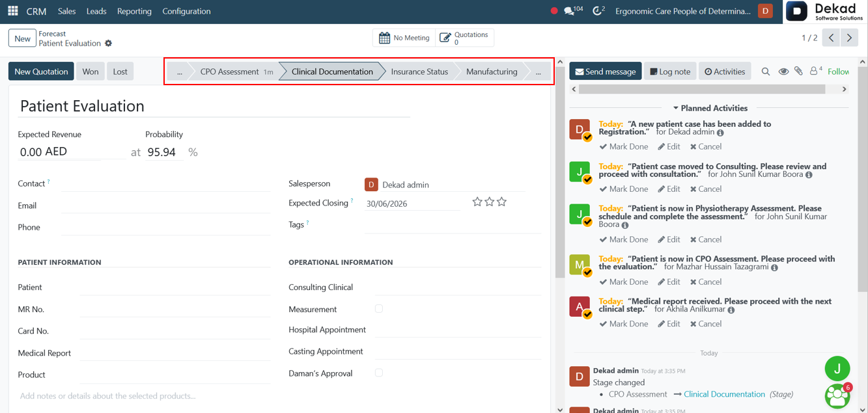Set priority with the first star

(477, 202)
